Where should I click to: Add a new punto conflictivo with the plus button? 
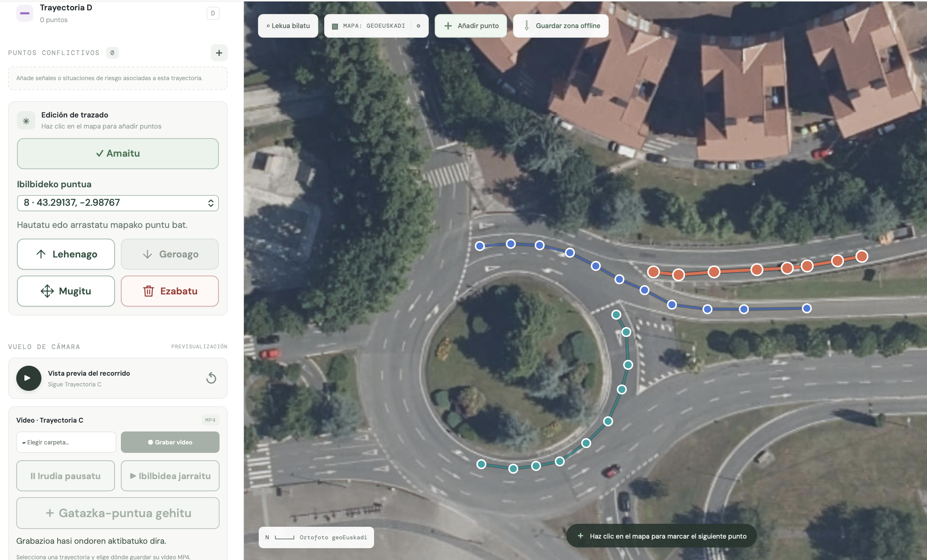tap(219, 53)
